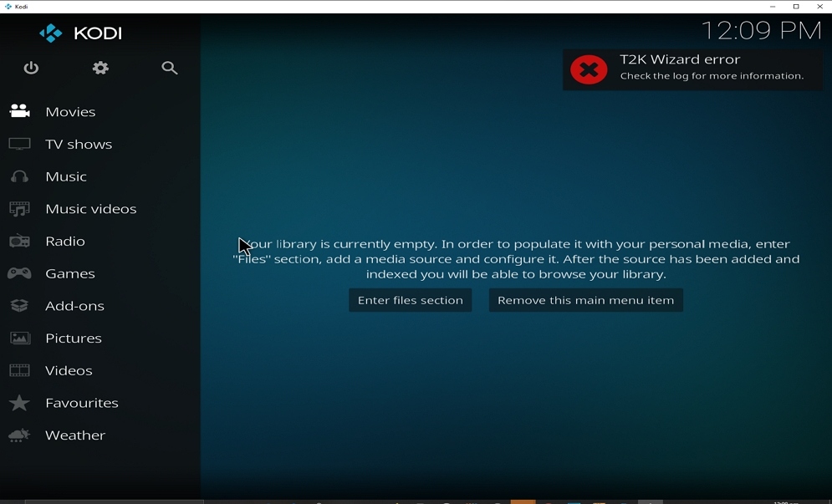Click the Movies camera icon

(19, 111)
